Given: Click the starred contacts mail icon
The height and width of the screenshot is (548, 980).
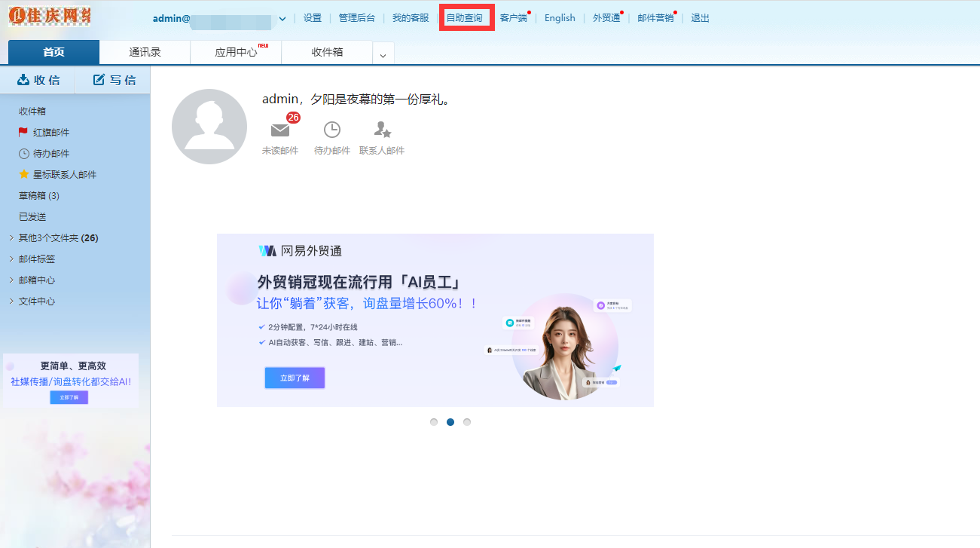Looking at the screenshot, I should click(382, 130).
